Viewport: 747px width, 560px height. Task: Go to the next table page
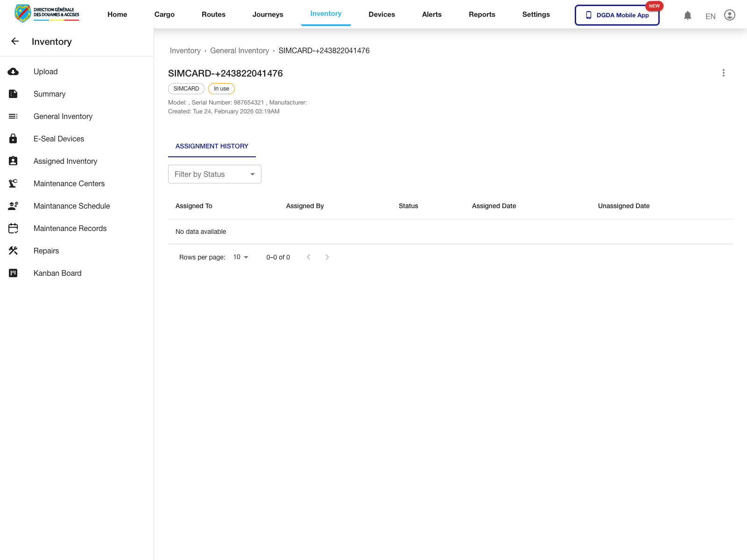tap(327, 257)
